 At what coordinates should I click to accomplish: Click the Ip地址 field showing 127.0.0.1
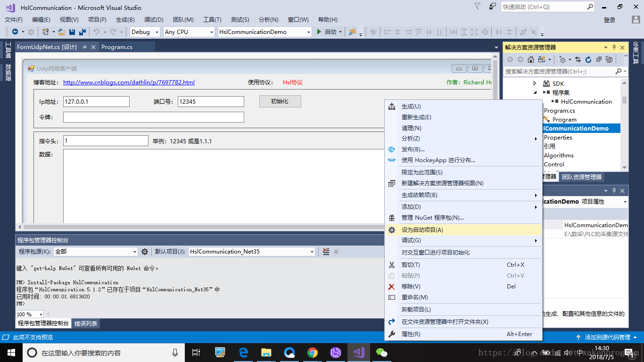point(96,101)
